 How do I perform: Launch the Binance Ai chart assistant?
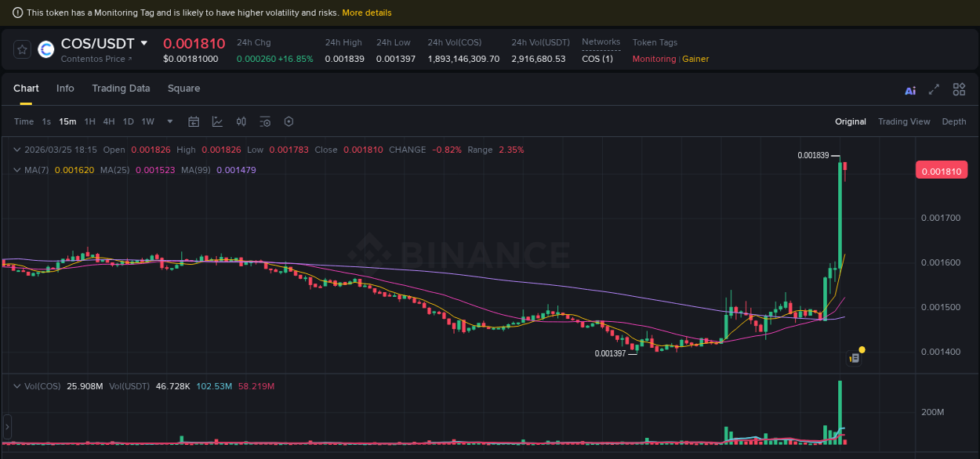coord(909,90)
